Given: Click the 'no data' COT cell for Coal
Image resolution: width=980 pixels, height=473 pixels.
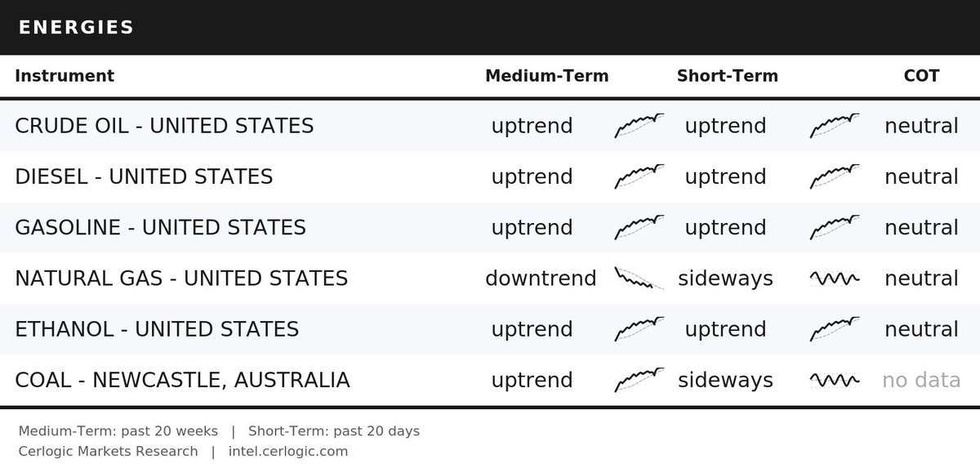Looking at the screenshot, I should [921, 380].
